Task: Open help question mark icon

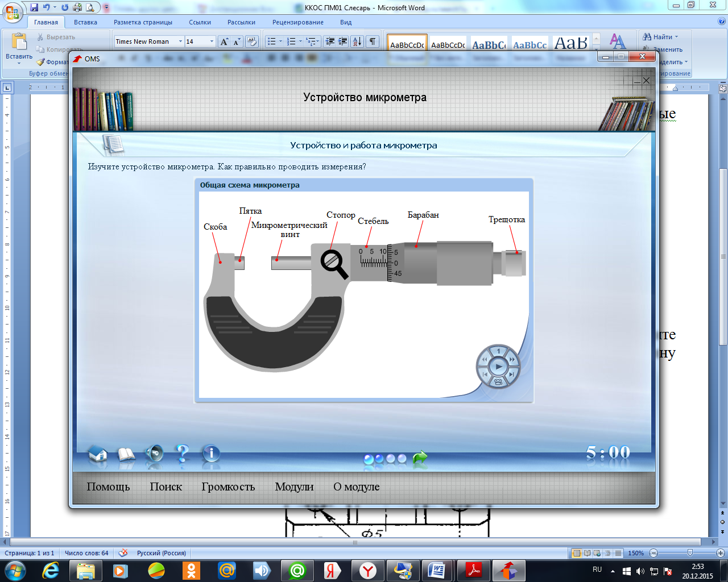Action: coord(182,453)
